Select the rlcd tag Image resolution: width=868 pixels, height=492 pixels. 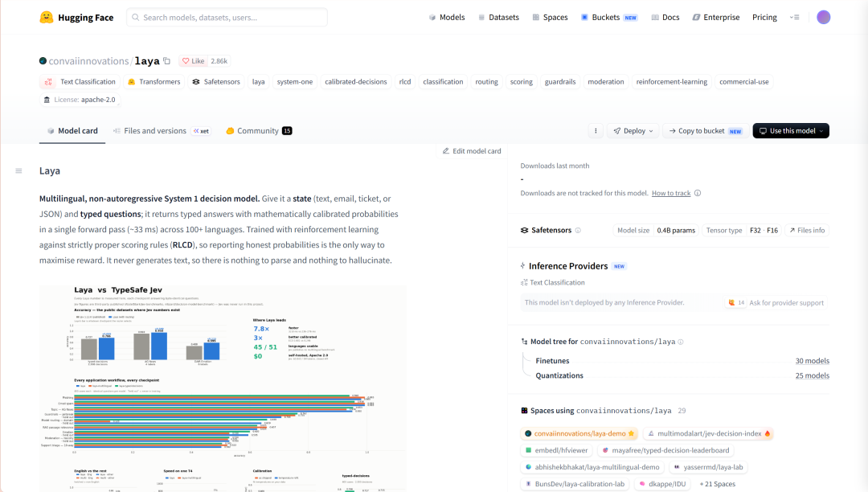click(x=405, y=82)
